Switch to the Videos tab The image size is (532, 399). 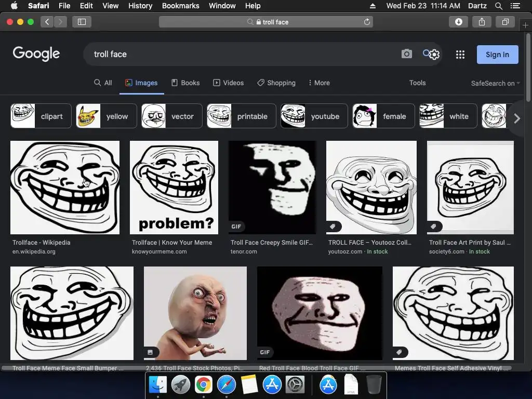(x=228, y=83)
